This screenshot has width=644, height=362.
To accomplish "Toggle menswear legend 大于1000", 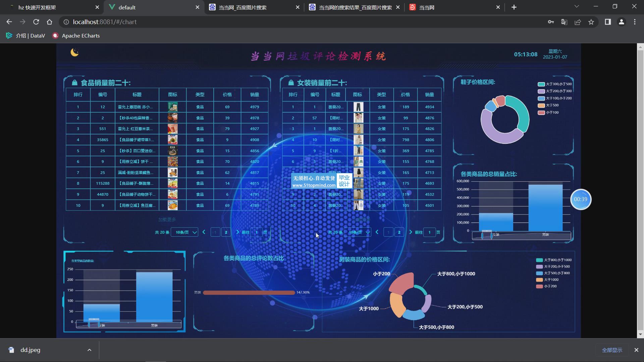I will point(547,280).
